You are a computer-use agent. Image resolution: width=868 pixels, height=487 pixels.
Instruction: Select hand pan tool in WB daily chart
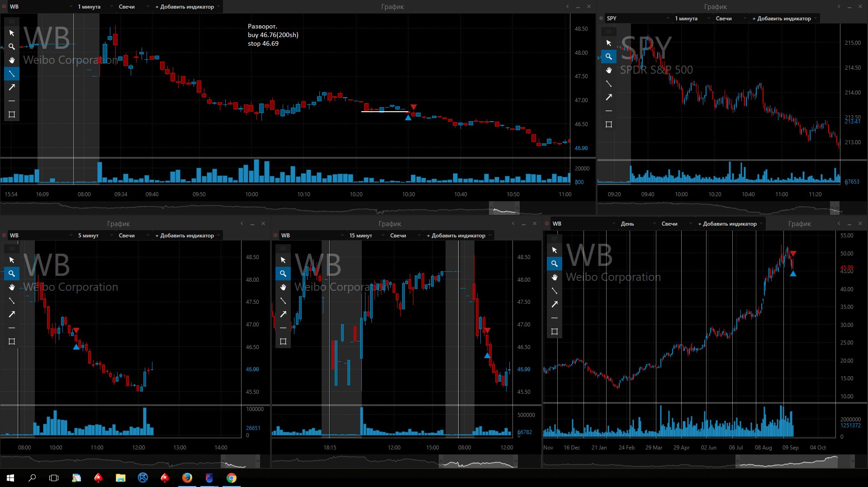coord(555,277)
